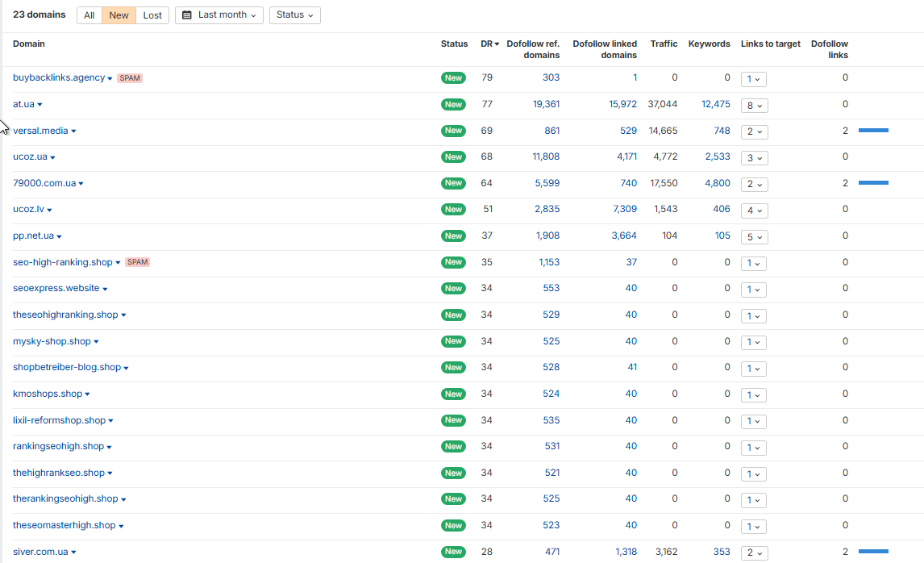Expand caret next to kmoshops.shop
The height and width of the screenshot is (563, 924).
[x=87, y=394]
